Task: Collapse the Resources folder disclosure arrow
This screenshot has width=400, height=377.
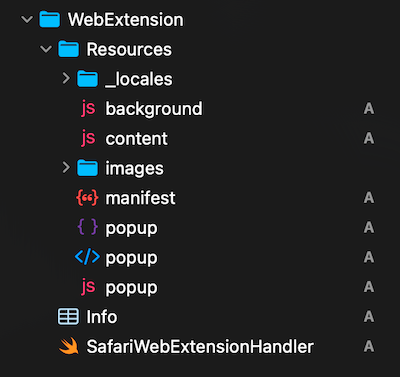Action: pos(46,49)
